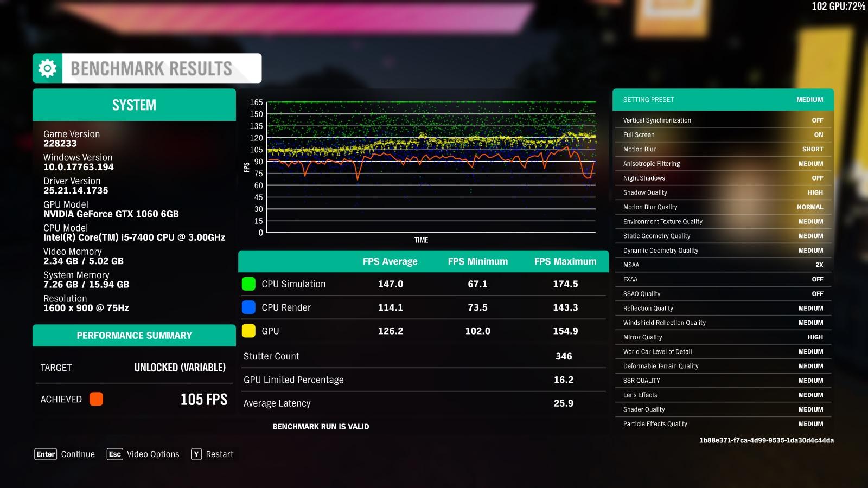
Task: Click the Average Latency value 25.9
Action: click(x=564, y=403)
